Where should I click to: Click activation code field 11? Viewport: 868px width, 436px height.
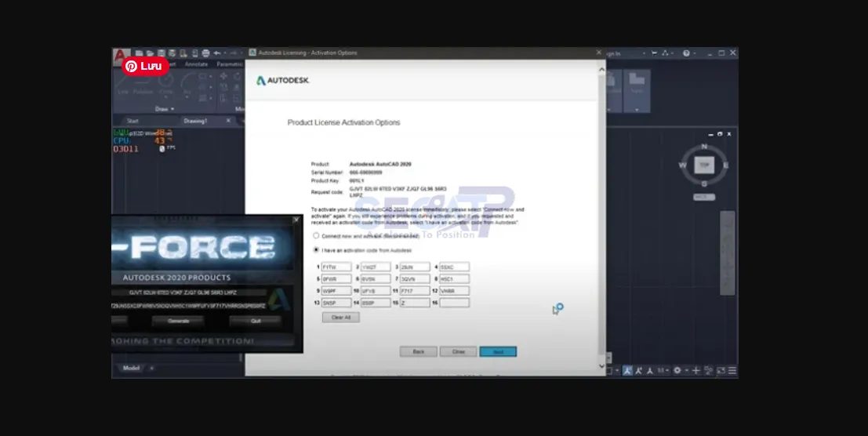[x=415, y=290]
